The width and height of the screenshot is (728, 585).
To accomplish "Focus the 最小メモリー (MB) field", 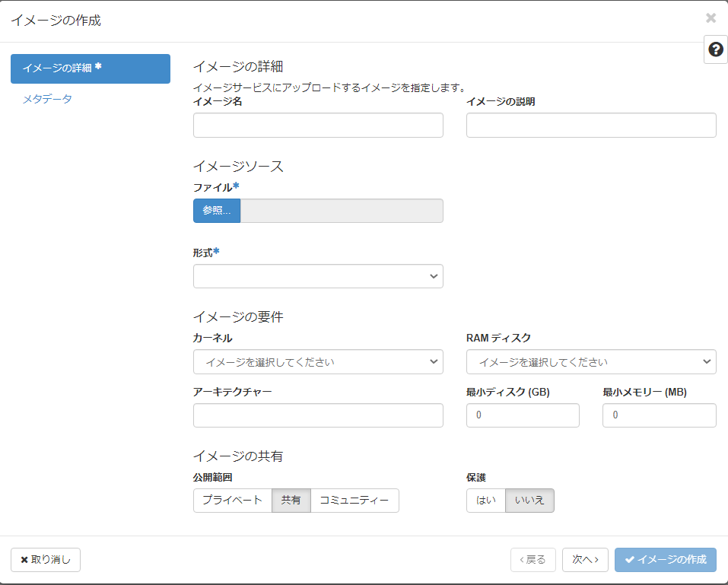I will pos(660,415).
